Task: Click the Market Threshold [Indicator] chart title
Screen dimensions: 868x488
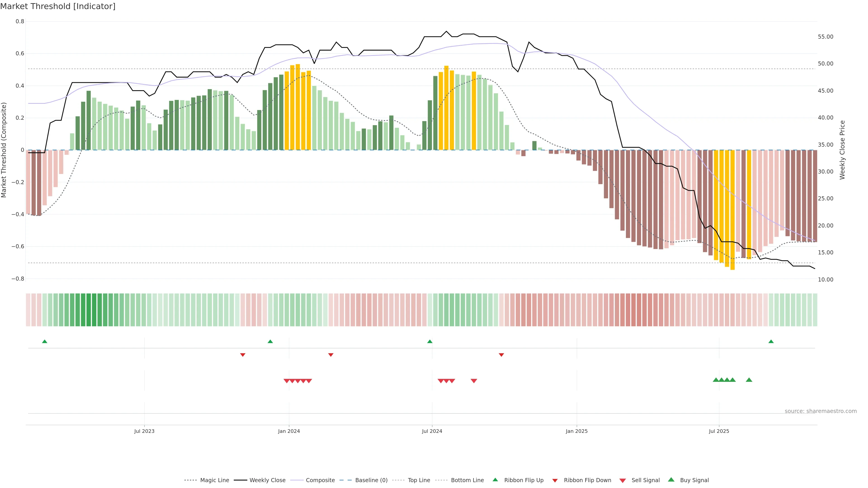Action: [58, 6]
